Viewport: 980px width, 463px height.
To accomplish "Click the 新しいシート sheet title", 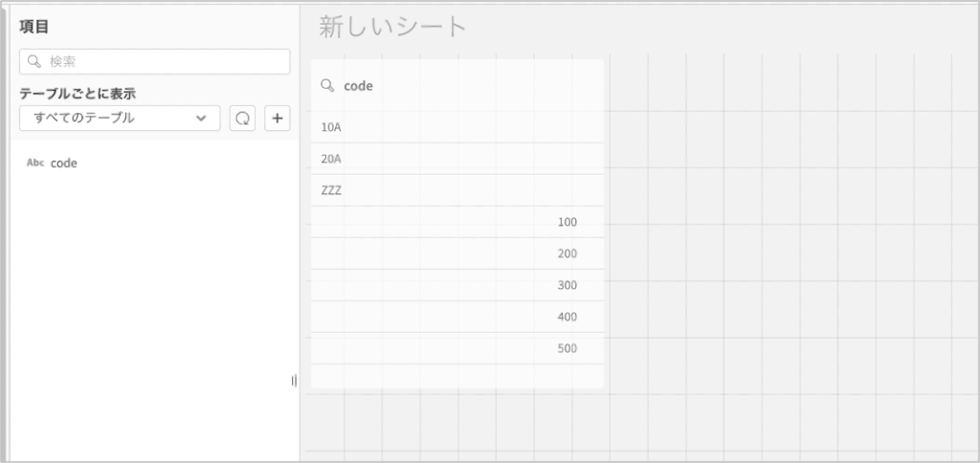I will (392, 27).
